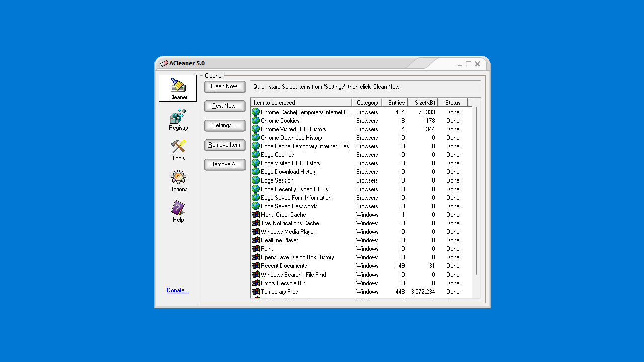Click the ACleaner title bar eraser icon

coord(164,63)
